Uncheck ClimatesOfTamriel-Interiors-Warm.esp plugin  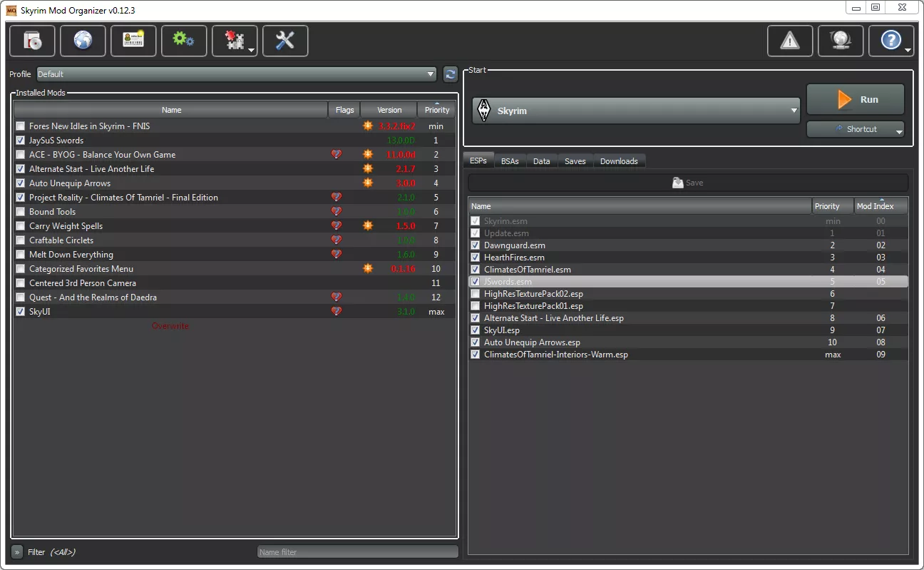(476, 355)
